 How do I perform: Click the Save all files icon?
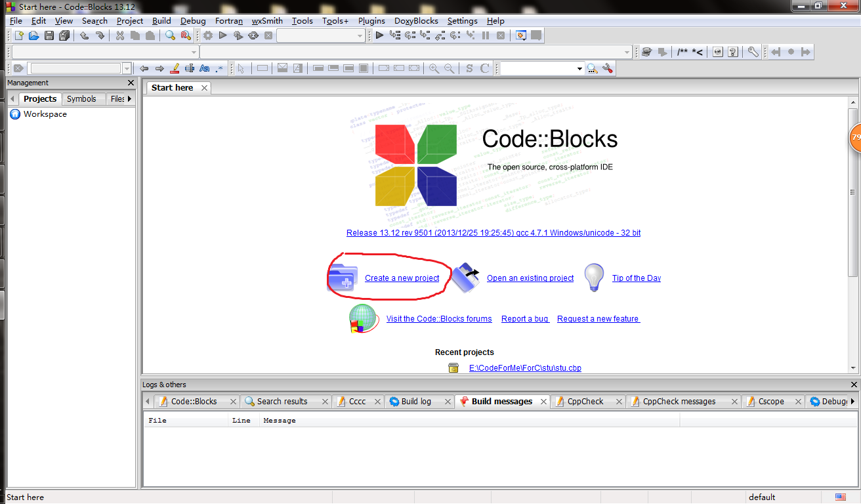(x=64, y=35)
